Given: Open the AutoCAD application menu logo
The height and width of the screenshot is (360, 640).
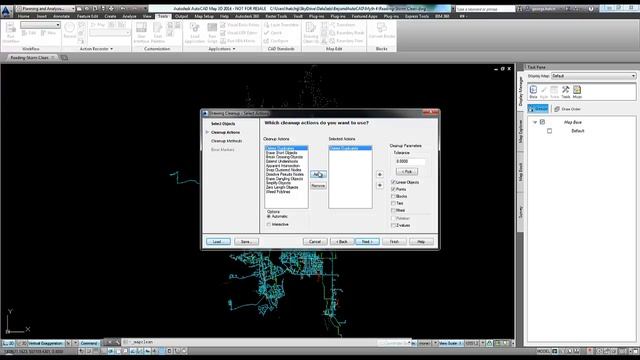Looking at the screenshot, I should click(6, 11).
